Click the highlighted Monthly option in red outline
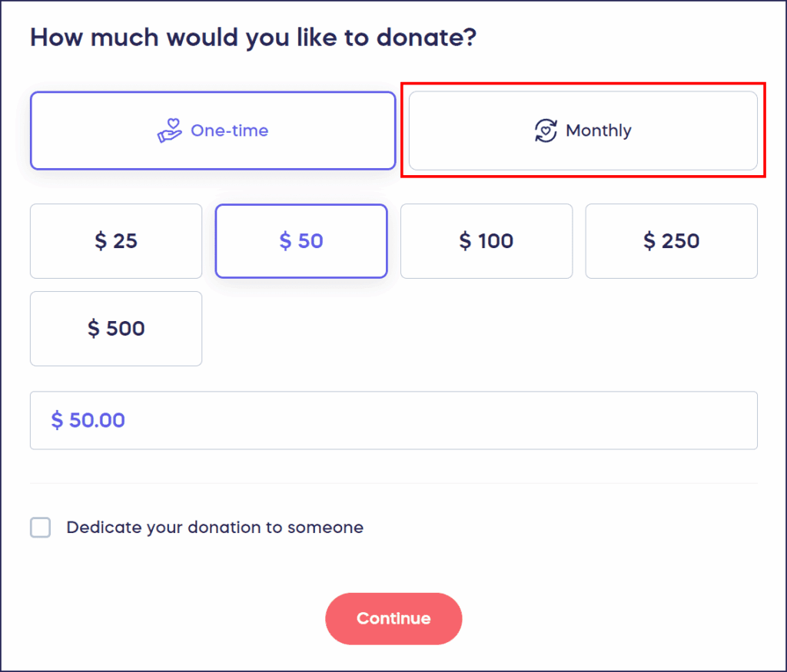Screen dimensions: 787x672 point(583,131)
